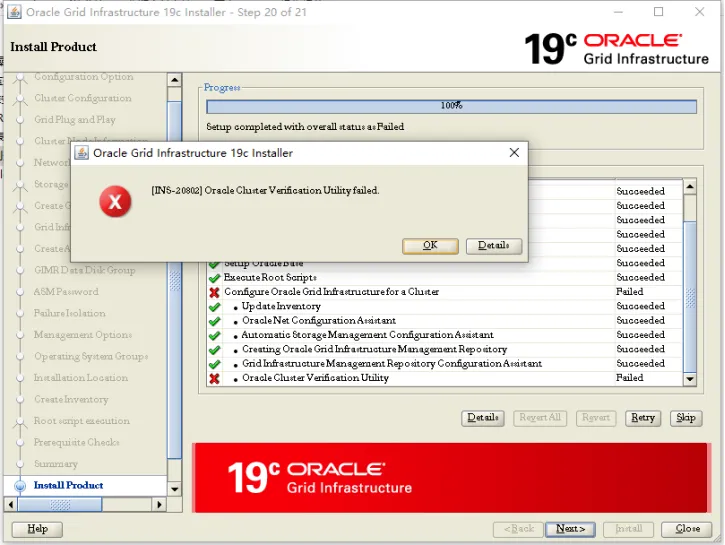Select the ASM Password step

click(x=66, y=292)
